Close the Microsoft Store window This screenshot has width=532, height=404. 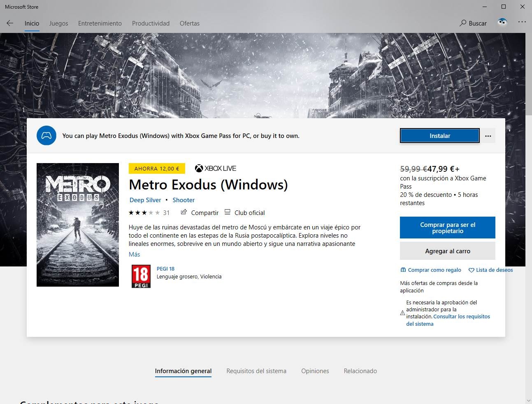click(x=523, y=7)
